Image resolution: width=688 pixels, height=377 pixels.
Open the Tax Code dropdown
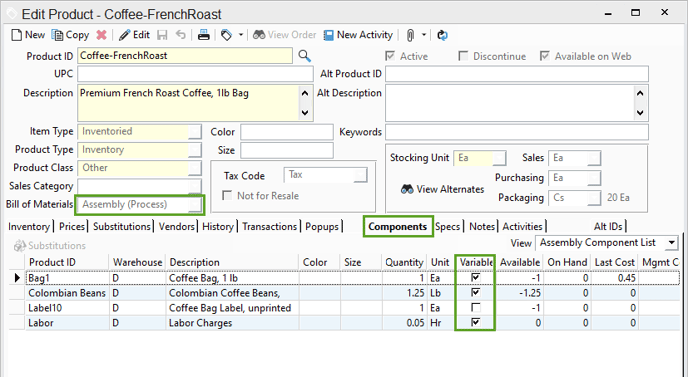(x=361, y=175)
